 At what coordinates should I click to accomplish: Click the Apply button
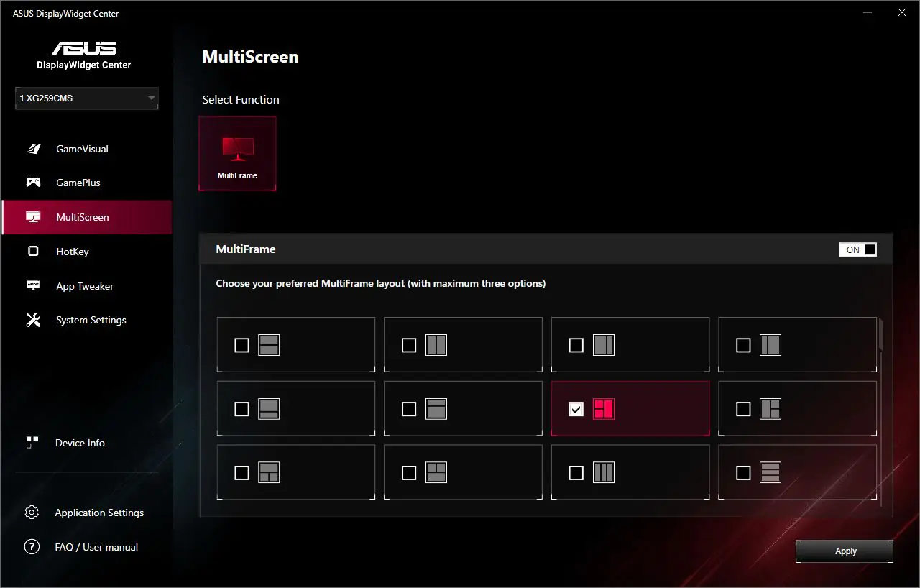pos(845,551)
